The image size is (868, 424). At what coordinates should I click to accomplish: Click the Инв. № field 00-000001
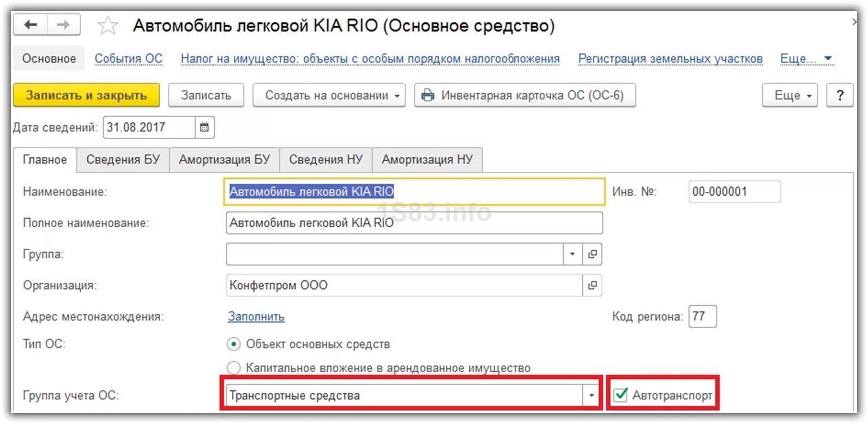tap(734, 192)
